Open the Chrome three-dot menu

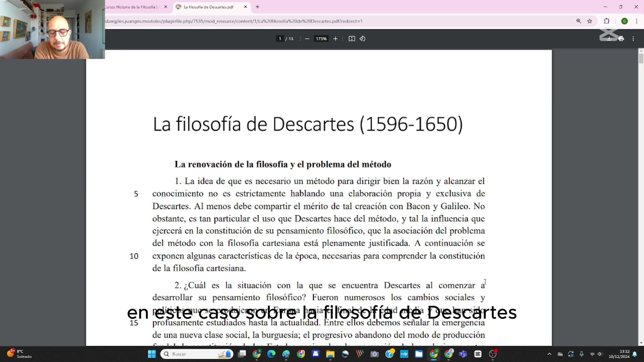click(637, 21)
